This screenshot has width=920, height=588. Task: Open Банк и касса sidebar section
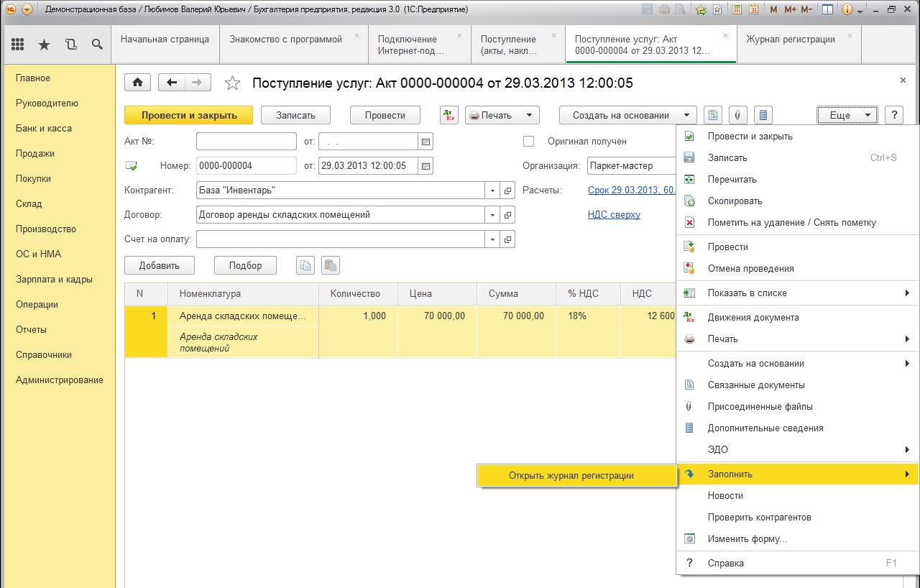[44, 128]
